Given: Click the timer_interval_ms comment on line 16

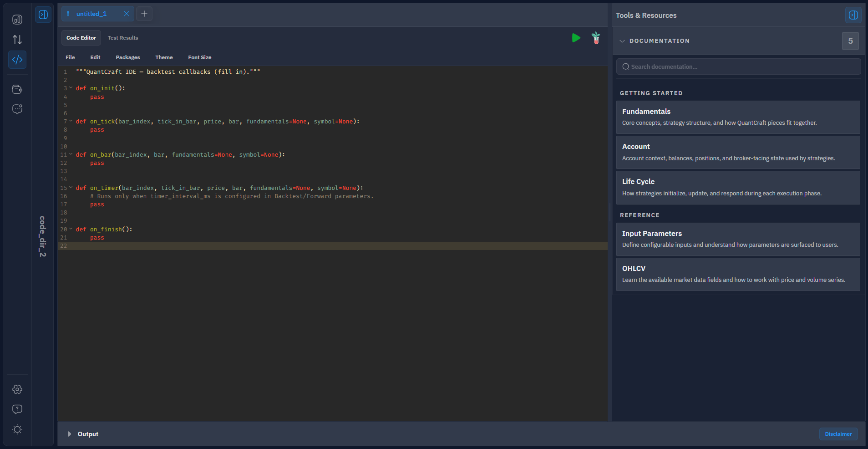Looking at the screenshot, I should (x=232, y=196).
